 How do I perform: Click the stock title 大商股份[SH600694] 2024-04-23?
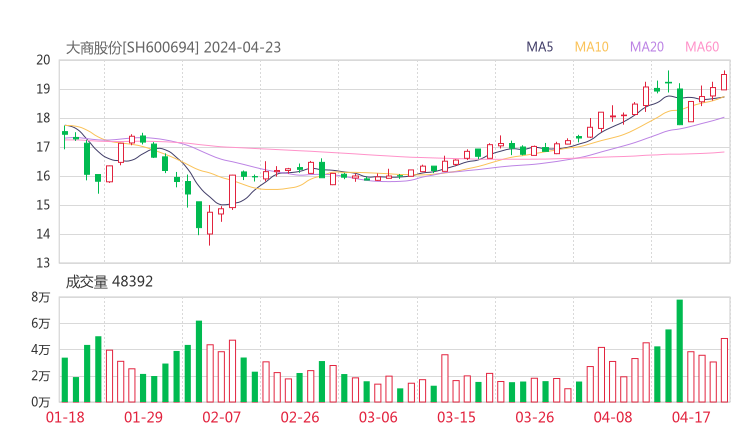pyautogui.click(x=173, y=48)
